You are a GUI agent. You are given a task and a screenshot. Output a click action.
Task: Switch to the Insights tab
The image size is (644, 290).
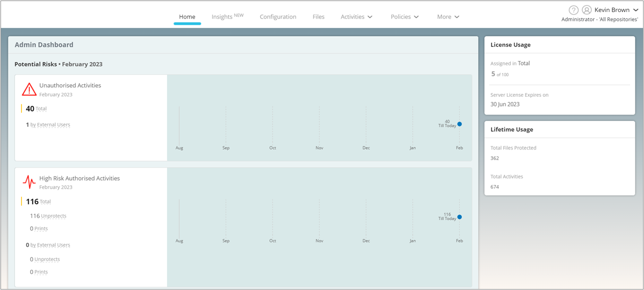coord(227,17)
